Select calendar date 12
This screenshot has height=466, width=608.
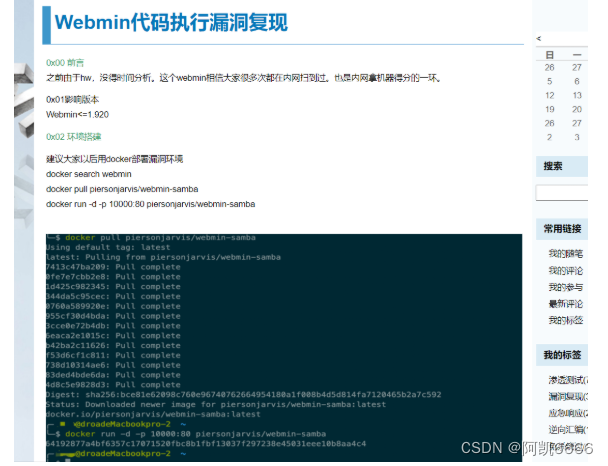[549, 95]
